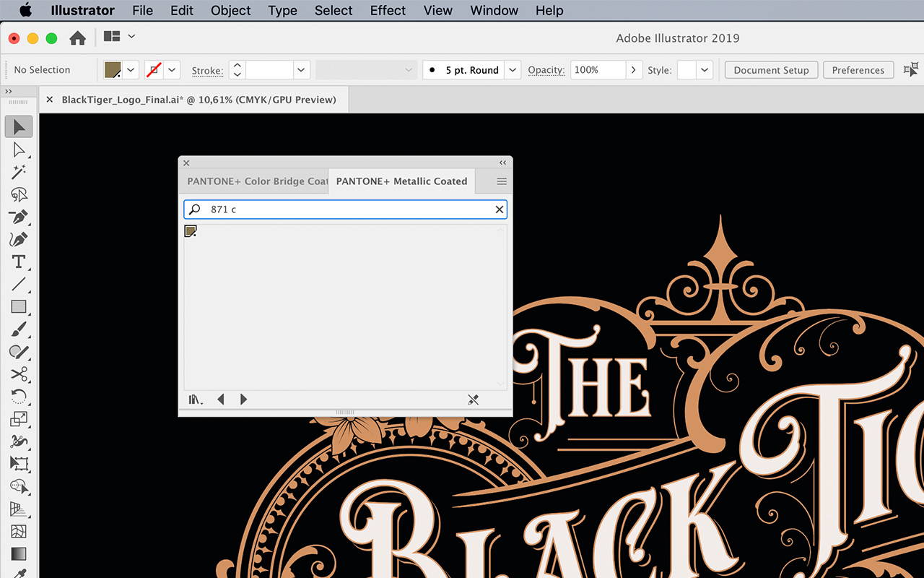Viewport: 924px width, 578px height.
Task: Open the Effect menu
Action: [x=388, y=10]
